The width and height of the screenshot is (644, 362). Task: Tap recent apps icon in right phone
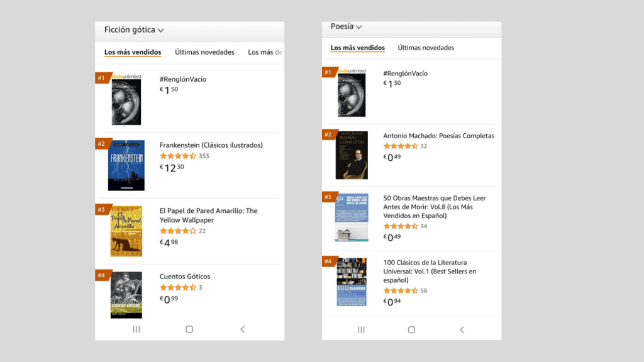pos(361,330)
